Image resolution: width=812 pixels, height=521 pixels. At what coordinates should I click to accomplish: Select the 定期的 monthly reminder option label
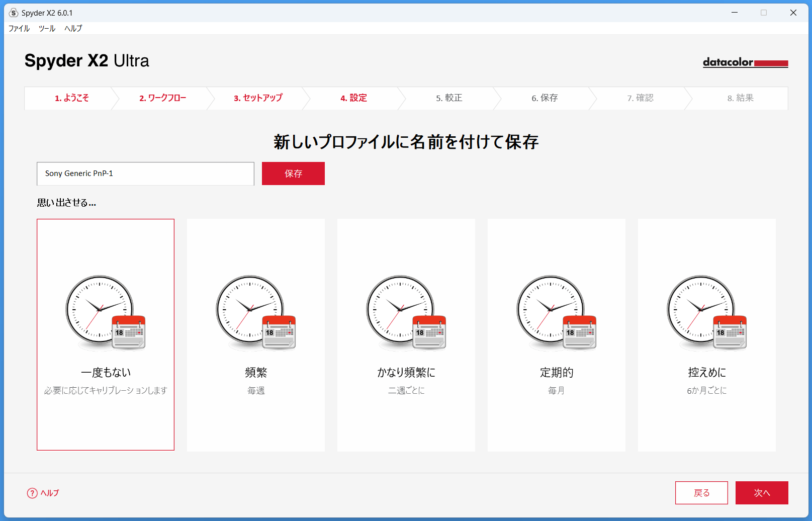click(x=557, y=373)
